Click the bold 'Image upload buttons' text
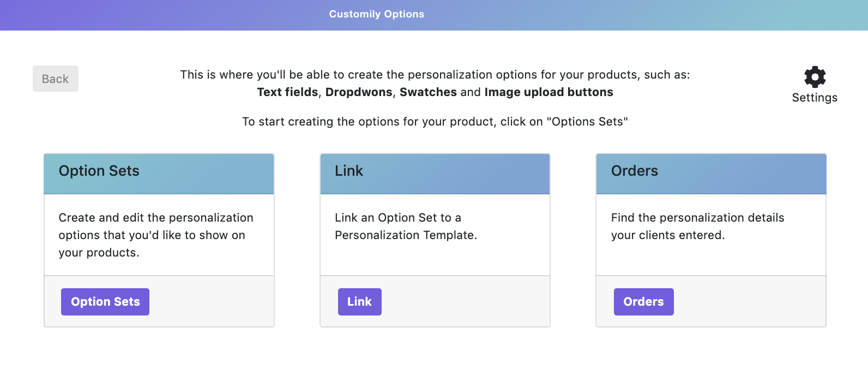868x381 pixels. [548, 92]
